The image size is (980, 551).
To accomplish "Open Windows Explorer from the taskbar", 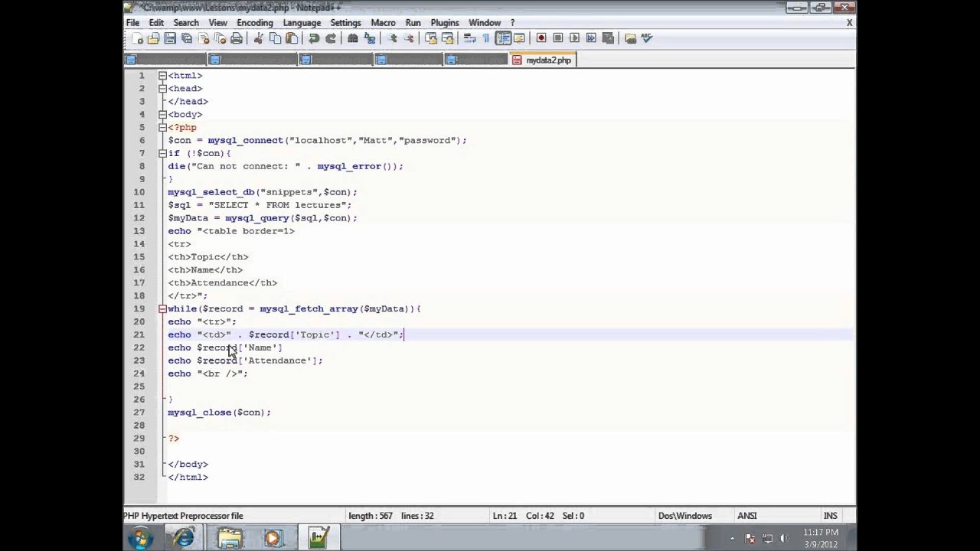I will 229,538.
